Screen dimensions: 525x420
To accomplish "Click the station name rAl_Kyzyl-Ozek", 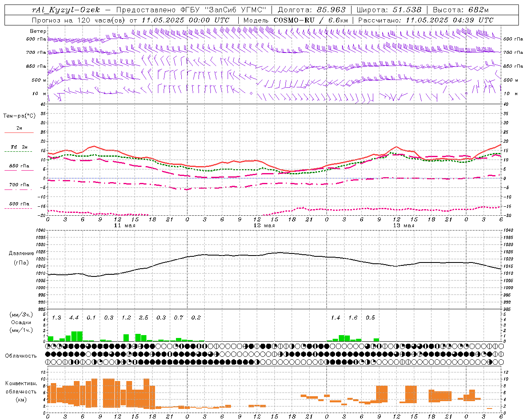I will 65,10.
